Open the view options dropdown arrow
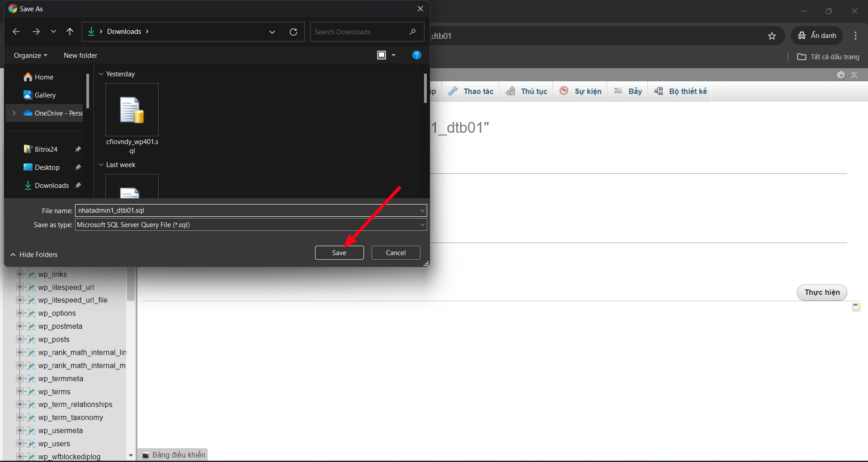This screenshot has height=462, width=868. point(393,55)
